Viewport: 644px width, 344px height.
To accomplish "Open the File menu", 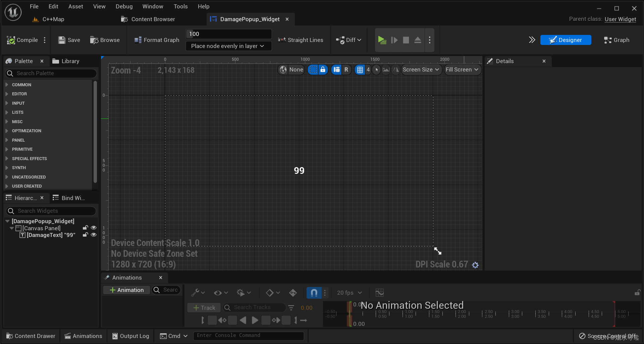I will click(34, 6).
